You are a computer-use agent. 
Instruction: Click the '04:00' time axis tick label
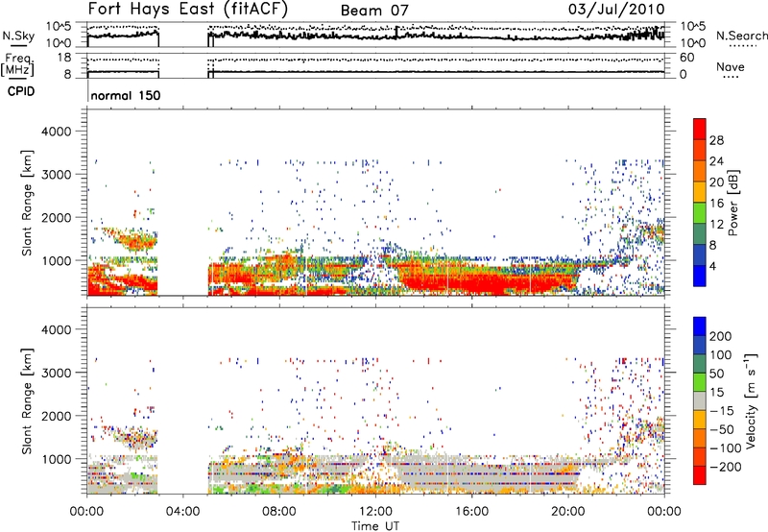182,512
